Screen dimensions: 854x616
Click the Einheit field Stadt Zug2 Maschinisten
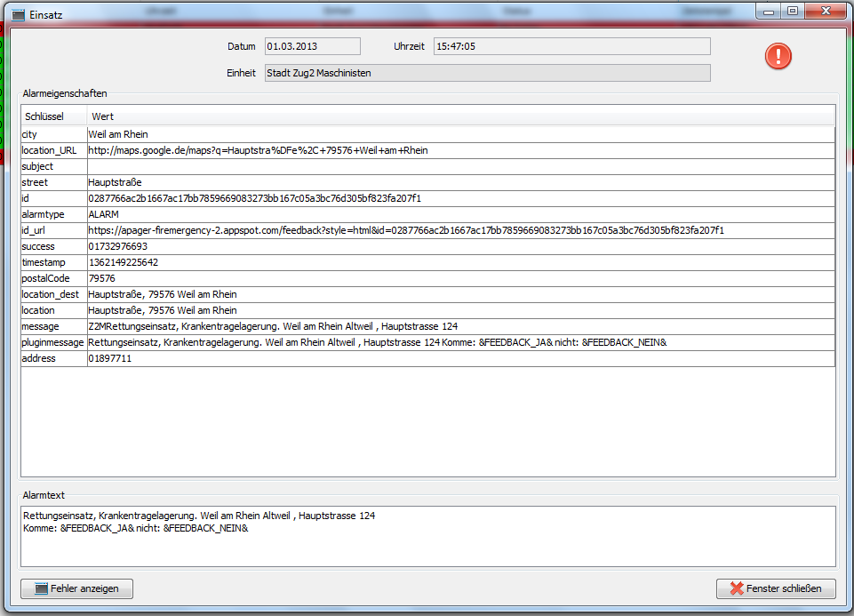click(x=487, y=73)
